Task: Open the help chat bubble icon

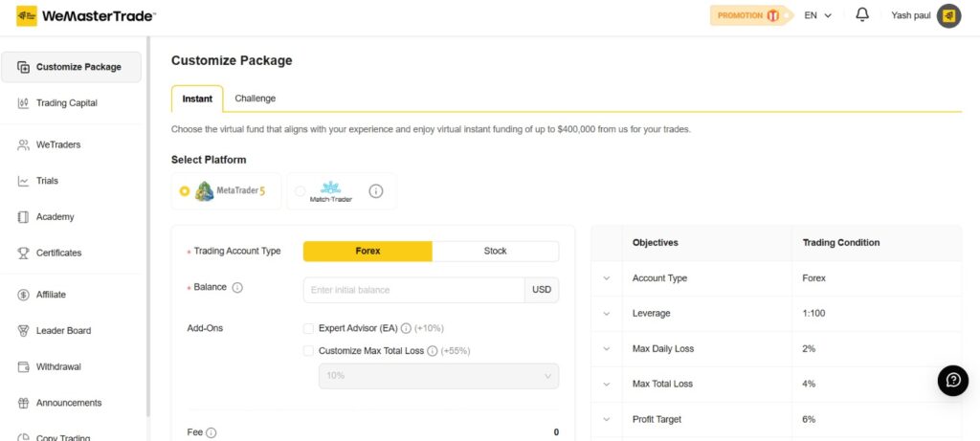Action: (952, 380)
